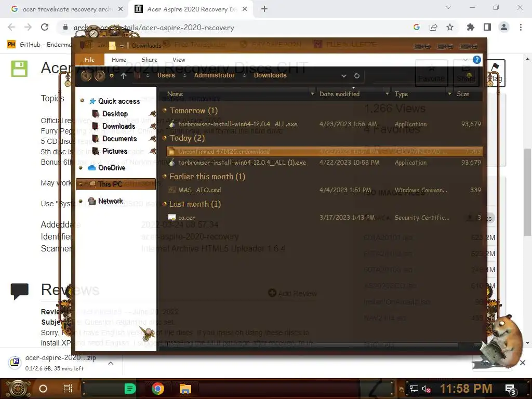Toggle Chrome side panel icon
The image size is (532, 399).
pos(487,27)
